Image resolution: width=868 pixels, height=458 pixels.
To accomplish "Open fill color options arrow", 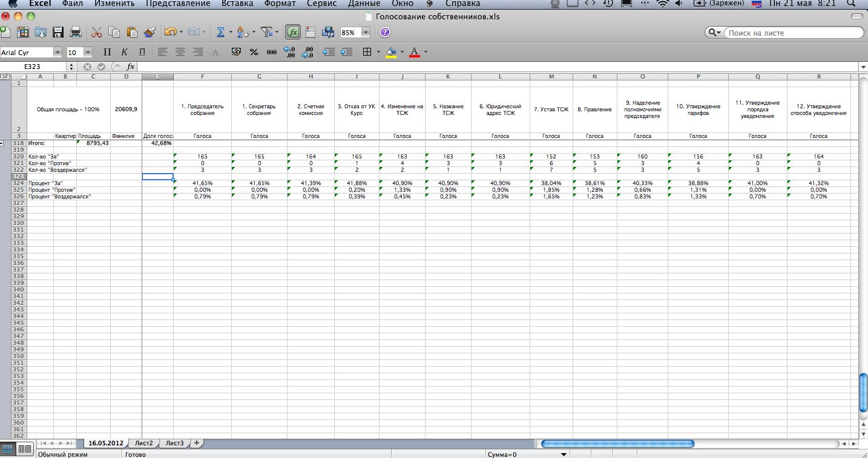I will tap(403, 52).
